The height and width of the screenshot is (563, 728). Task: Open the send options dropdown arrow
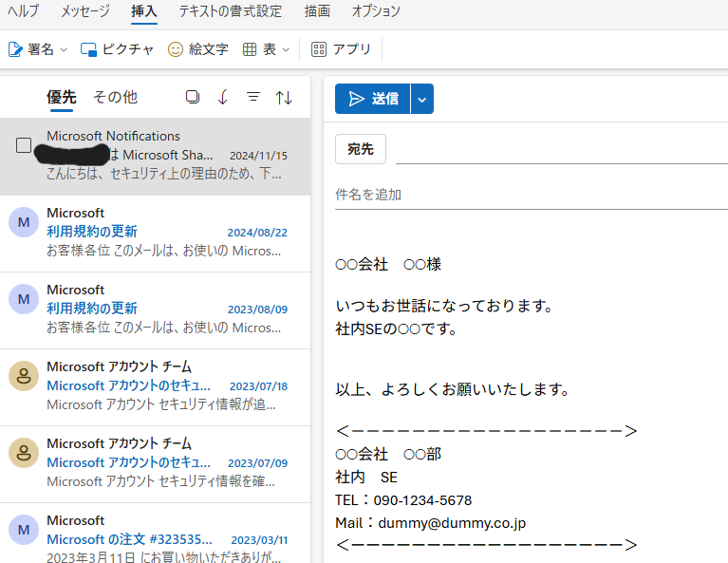422,99
